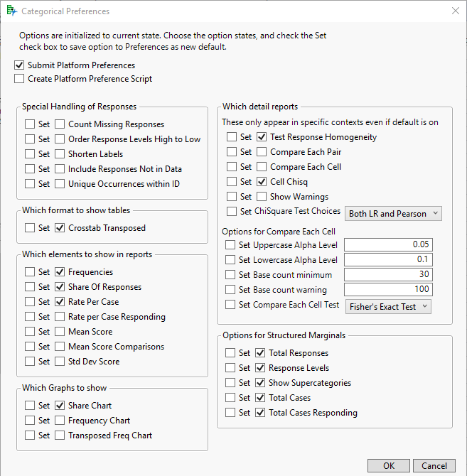Image resolution: width=467 pixels, height=476 pixels.
Task: Enable Create Platform Preference Script
Action: pos(19,79)
